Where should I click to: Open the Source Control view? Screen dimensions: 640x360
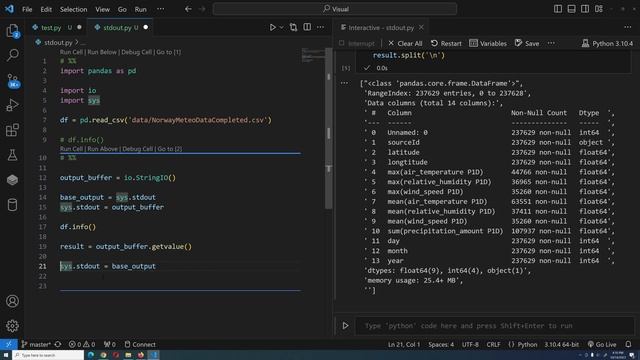coord(13,80)
